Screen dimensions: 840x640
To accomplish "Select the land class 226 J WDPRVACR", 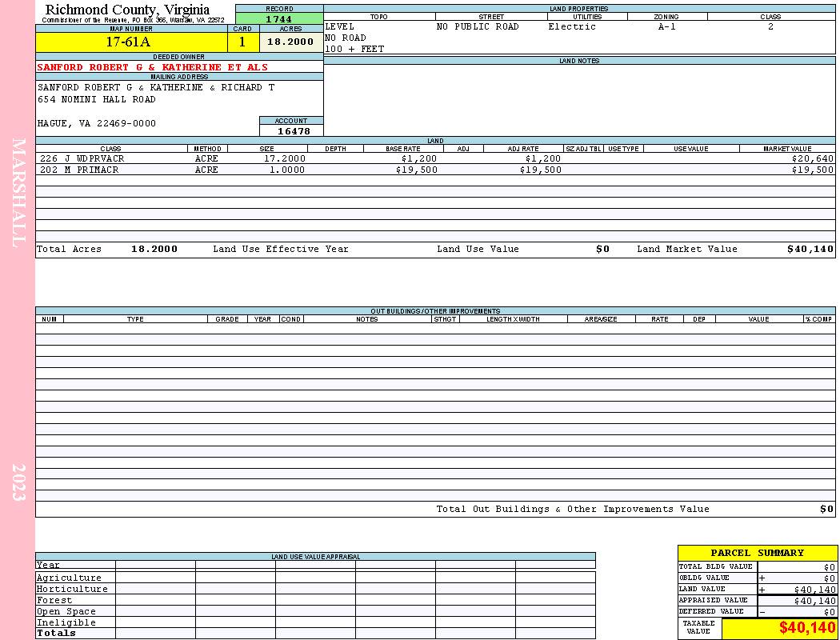I will (x=82, y=159).
